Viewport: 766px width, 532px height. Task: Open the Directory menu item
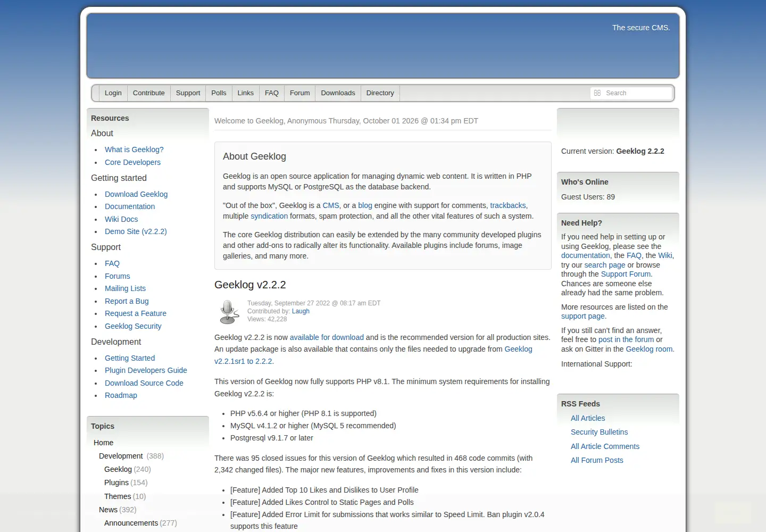click(x=380, y=93)
